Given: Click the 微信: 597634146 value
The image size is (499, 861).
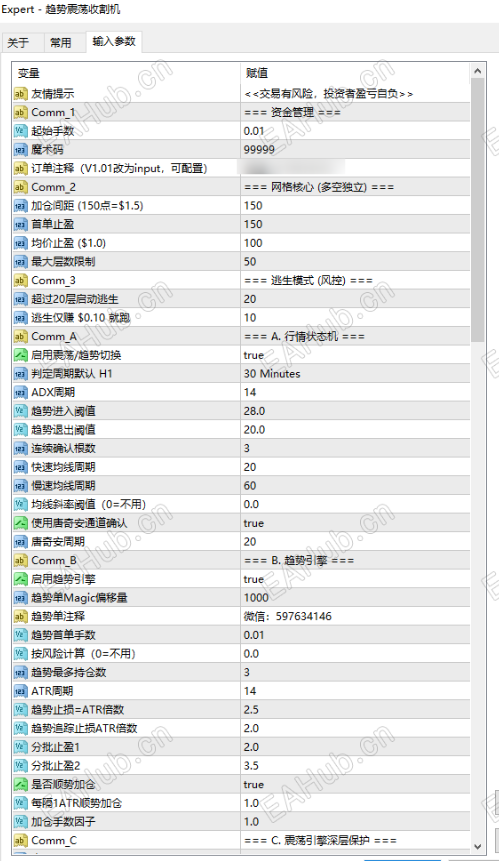Looking at the screenshot, I should tap(288, 617).
